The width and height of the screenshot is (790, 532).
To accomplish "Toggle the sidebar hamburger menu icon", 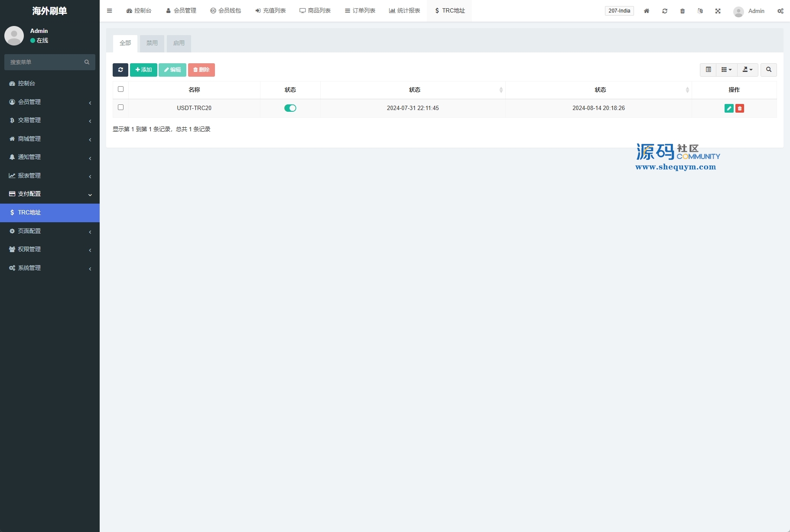I will coord(109,11).
